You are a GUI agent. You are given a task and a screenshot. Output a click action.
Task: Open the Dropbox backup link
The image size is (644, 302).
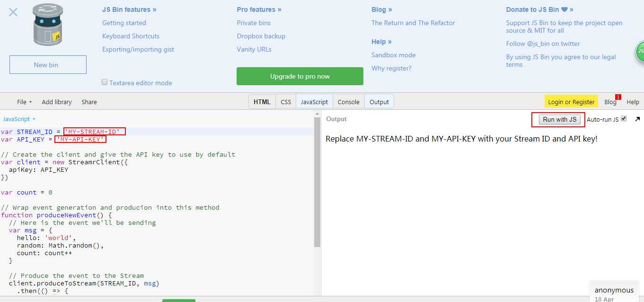point(261,36)
